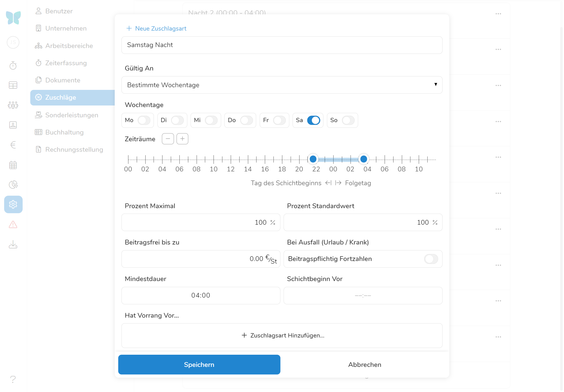Open the pie chart reports icon
This screenshot has height=392, width=564.
pos(13,185)
